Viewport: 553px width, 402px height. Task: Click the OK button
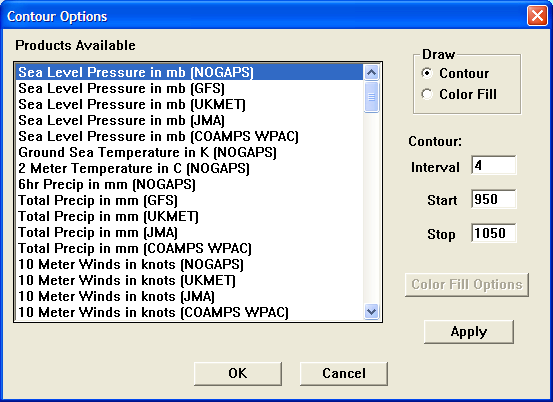click(x=238, y=373)
